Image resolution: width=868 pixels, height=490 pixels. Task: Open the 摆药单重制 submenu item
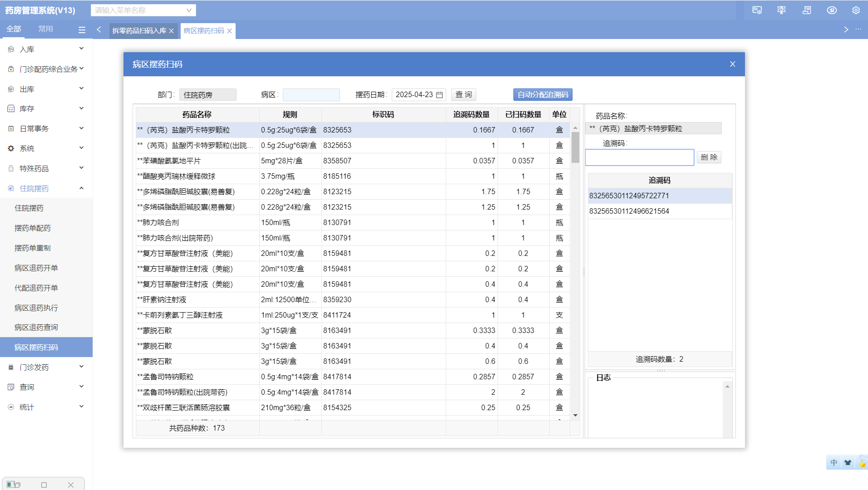coord(33,248)
